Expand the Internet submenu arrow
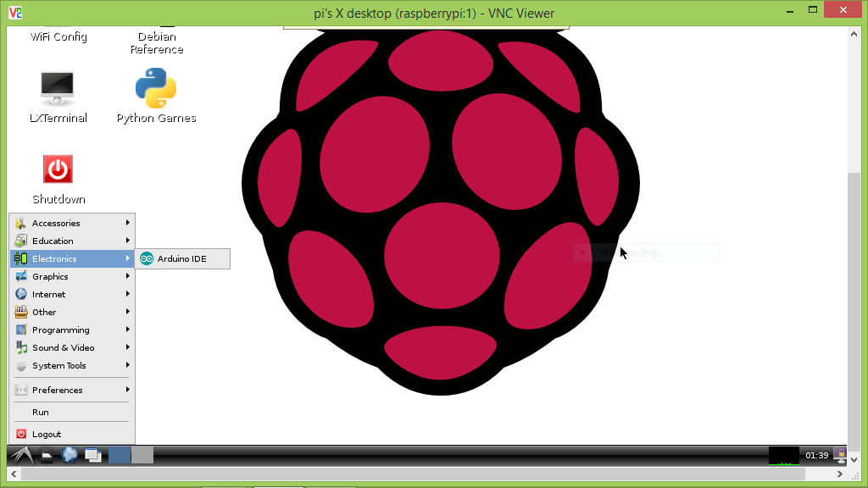This screenshot has width=868, height=488. [x=128, y=294]
